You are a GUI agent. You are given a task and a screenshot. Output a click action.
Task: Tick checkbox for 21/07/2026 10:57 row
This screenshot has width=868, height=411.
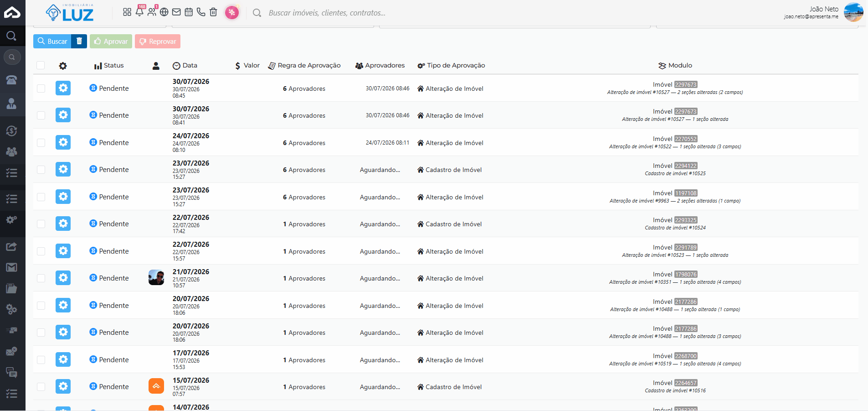click(x=41, y=278)
